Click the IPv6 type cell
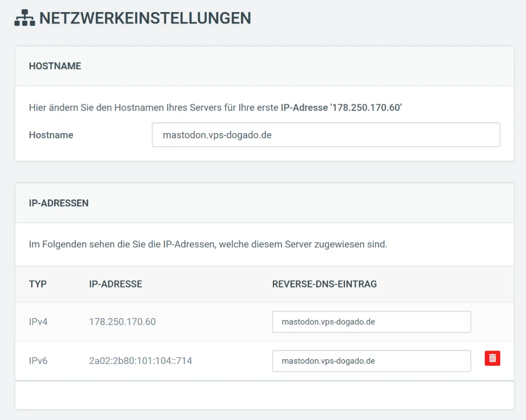Screen dimensions: 526x420 click(x=38, y=361)
